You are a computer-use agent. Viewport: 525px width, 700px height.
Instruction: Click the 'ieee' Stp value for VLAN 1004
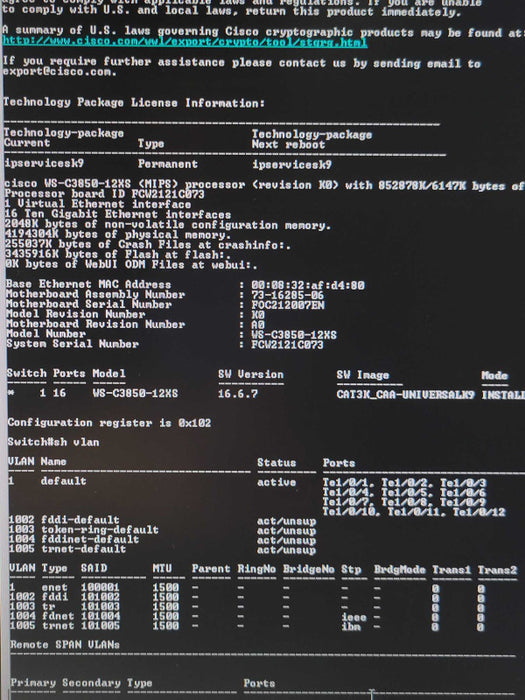click(354, 617)
